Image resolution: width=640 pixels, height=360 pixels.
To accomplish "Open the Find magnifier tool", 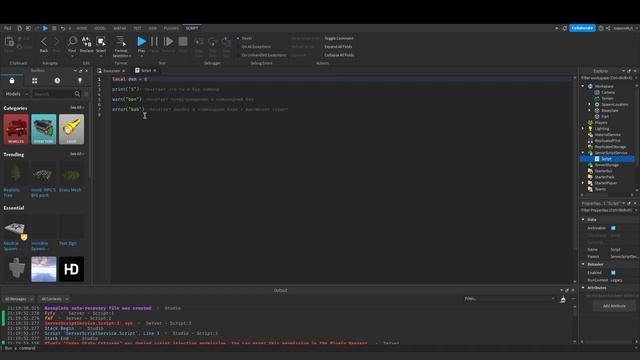I will (72, 41).
